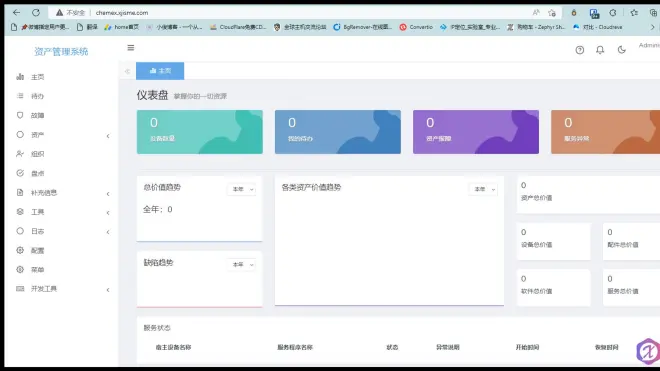Reload the page with refresh icon

(x=36, y=13)
